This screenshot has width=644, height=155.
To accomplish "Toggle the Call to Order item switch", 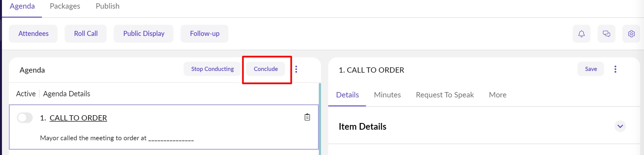I will [25, 118].
